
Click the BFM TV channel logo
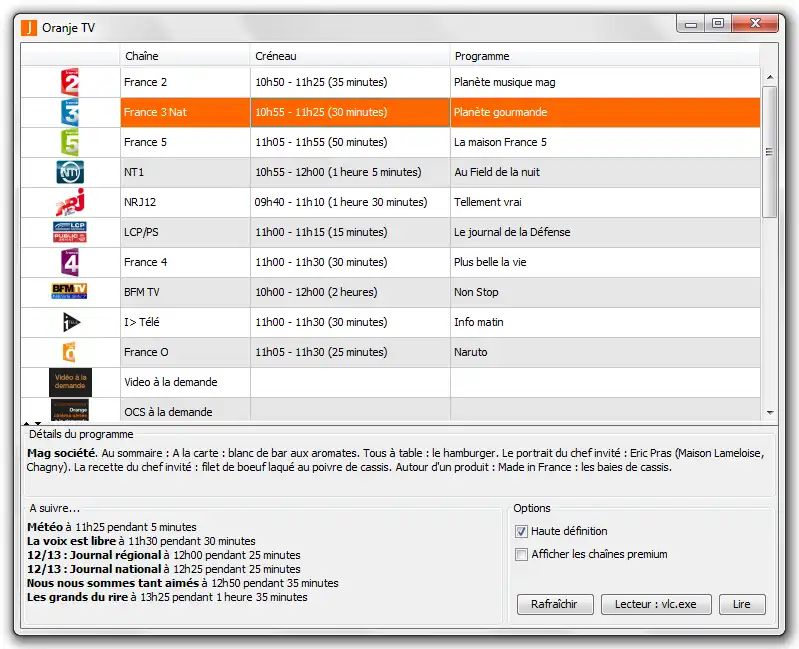[x=70, y=291]
